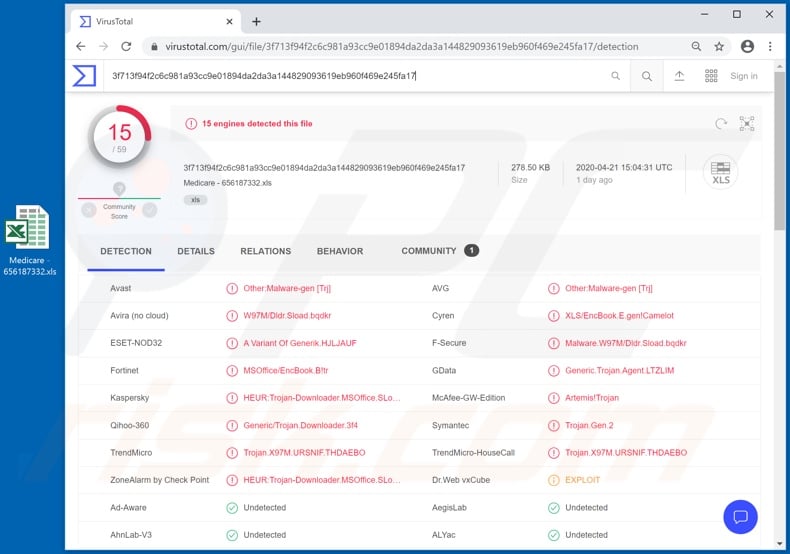Open Chrome profile account icon
Image resolution: width=790 pixels, height=554 pixels.
pyautogui.click(x=747, y=46)
